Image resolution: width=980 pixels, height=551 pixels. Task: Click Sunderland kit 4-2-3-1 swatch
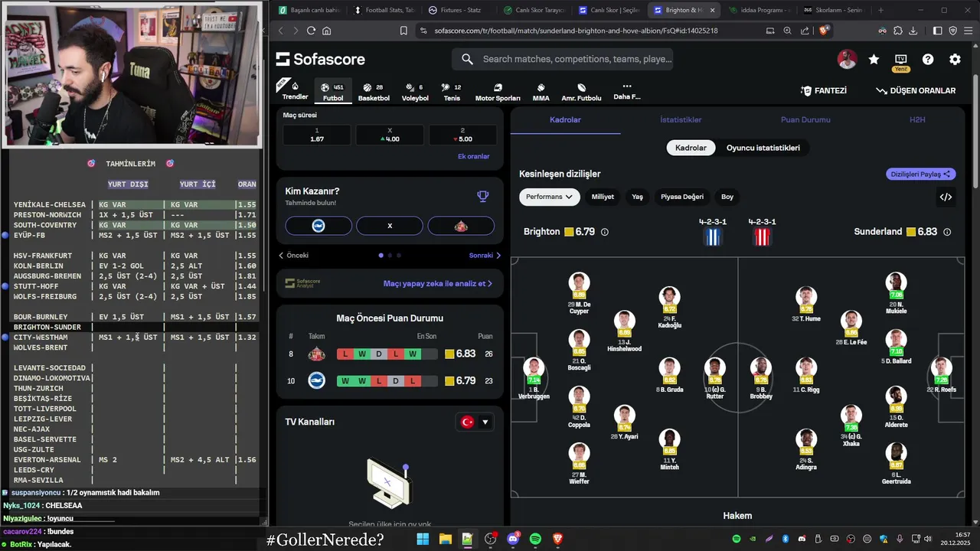pos(762,236)
